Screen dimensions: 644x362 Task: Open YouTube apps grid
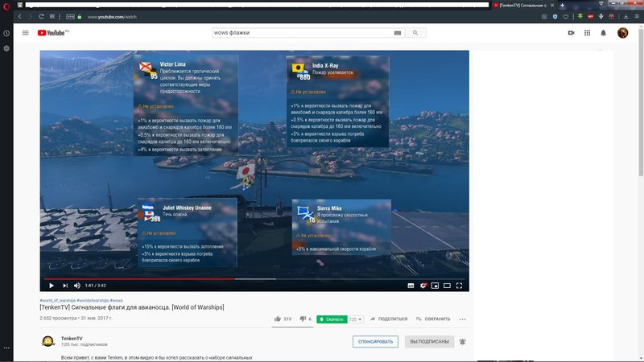588,33
